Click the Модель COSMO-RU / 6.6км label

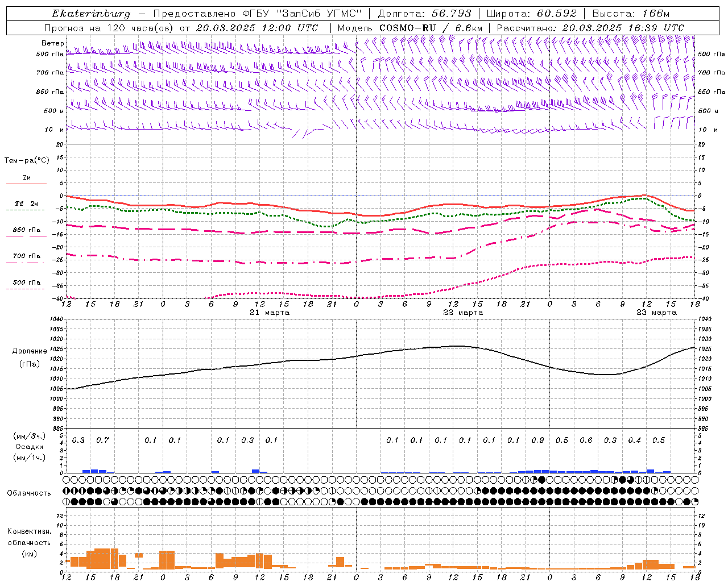pos(410,28)
